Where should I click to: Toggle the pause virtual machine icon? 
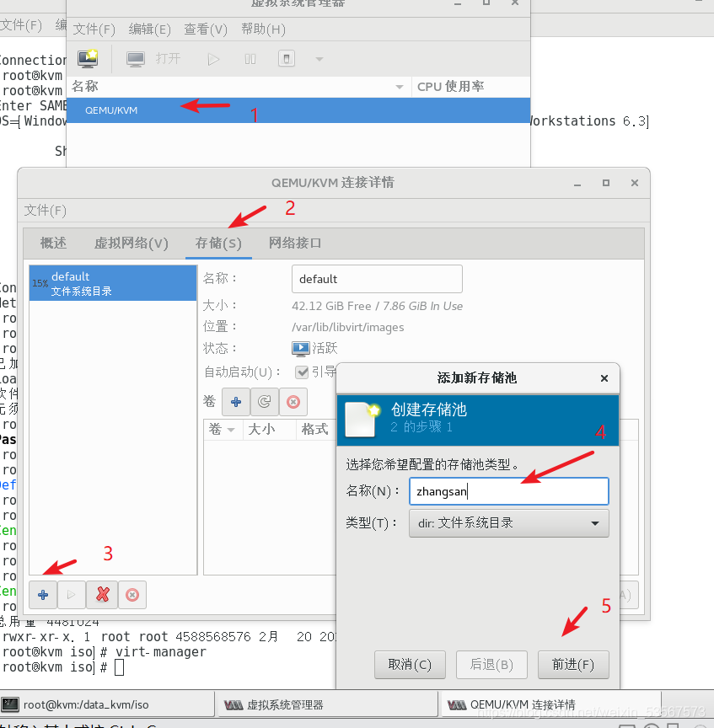(x=249, y=59)
